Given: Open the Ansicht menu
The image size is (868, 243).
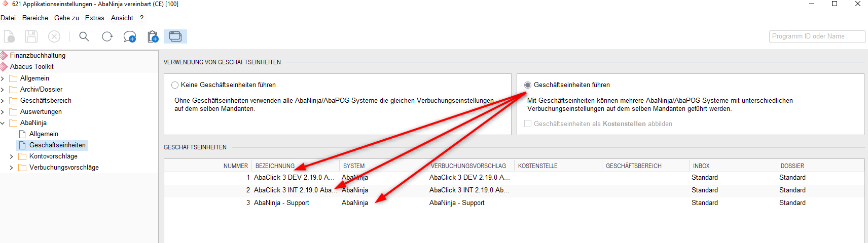Looking at the screenshot, I should pyautogui.click(x=122, y=18).
